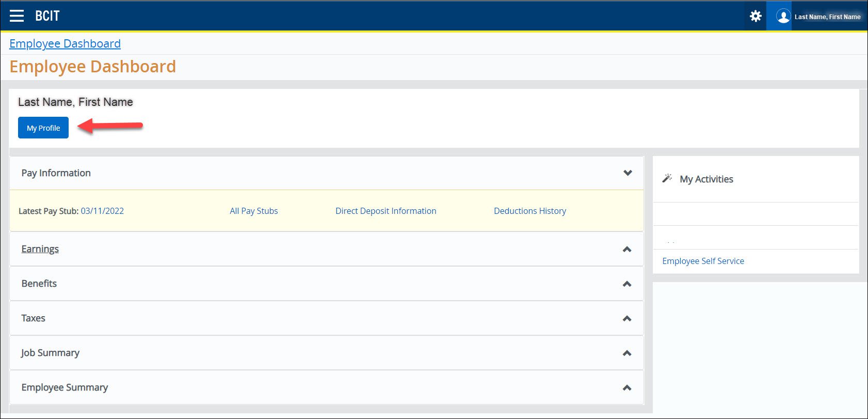Open the hamburger navigation menu
868x419 pixels.
[17, 16]
